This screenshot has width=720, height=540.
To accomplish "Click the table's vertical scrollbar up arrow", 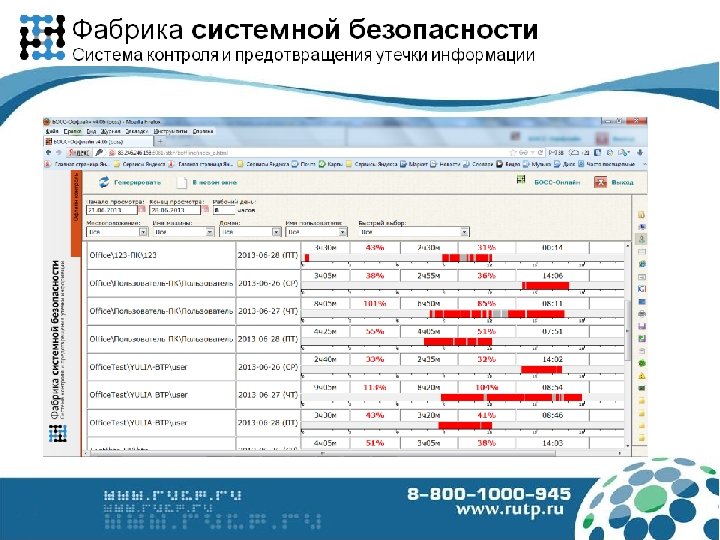I will (628, 247).
